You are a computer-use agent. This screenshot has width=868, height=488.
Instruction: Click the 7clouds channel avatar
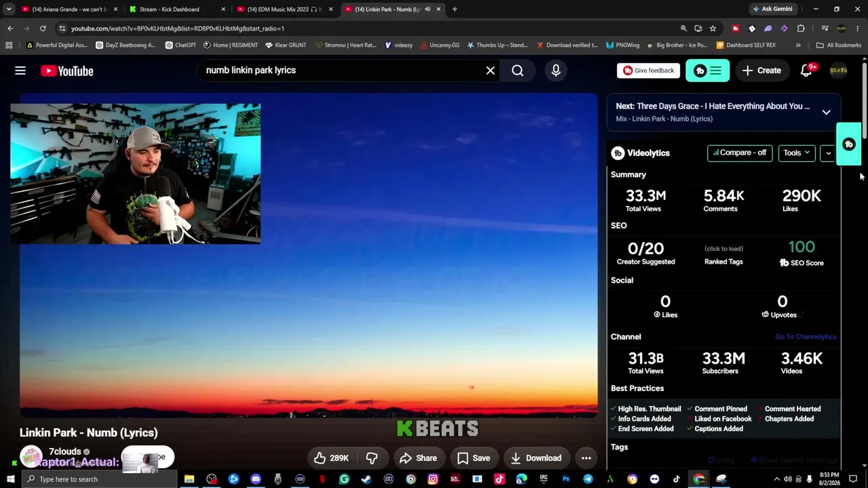point(31,457)
